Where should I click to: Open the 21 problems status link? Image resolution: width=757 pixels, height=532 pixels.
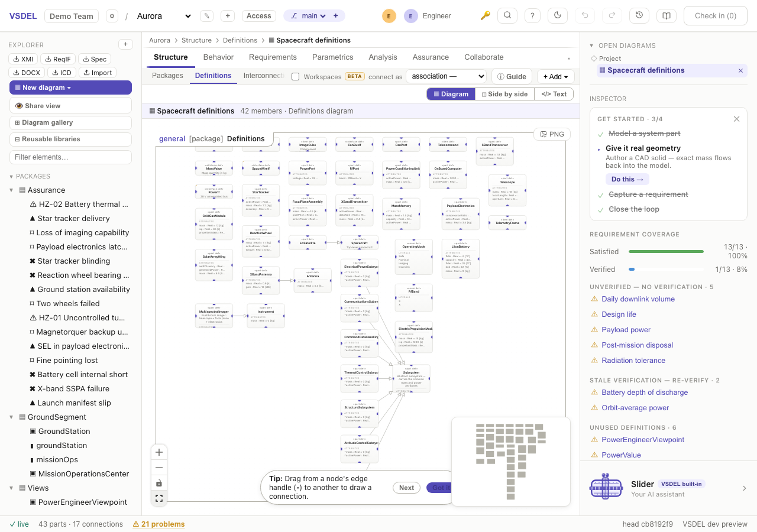tap(158, 524)
